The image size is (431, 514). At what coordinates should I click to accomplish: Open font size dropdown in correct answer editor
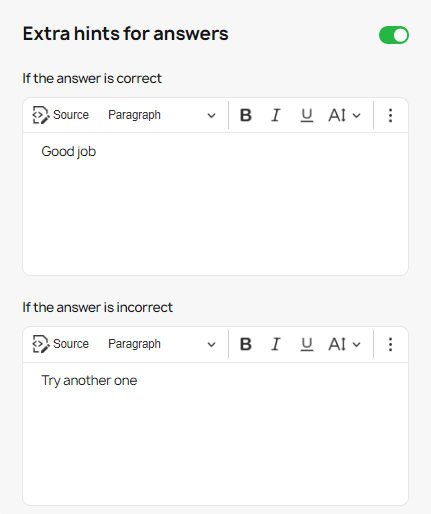pos(344,115)
